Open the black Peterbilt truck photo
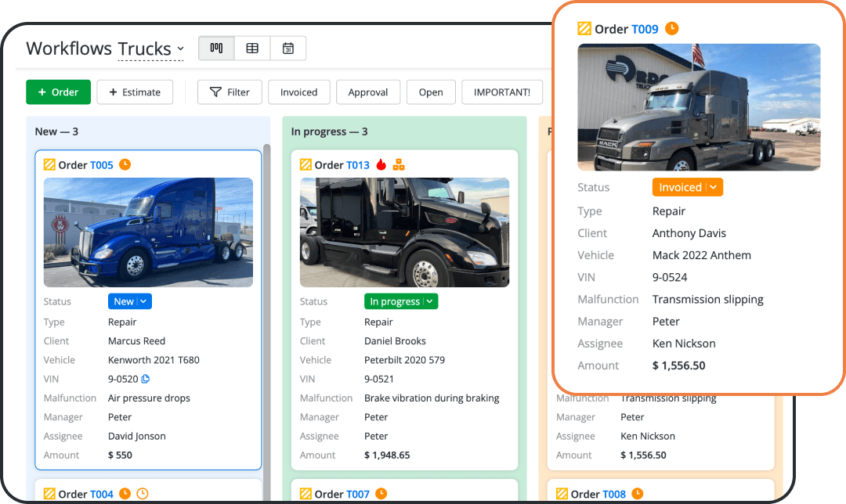 [405, 232]
